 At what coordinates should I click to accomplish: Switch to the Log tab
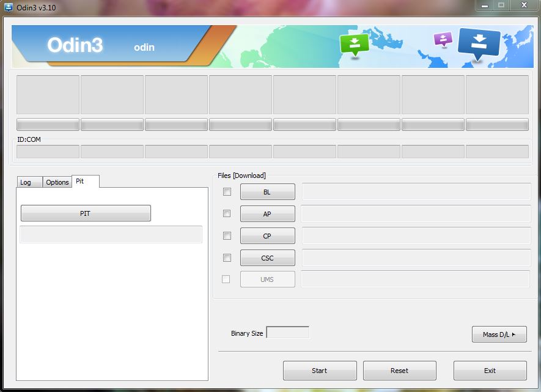point(30,182)
